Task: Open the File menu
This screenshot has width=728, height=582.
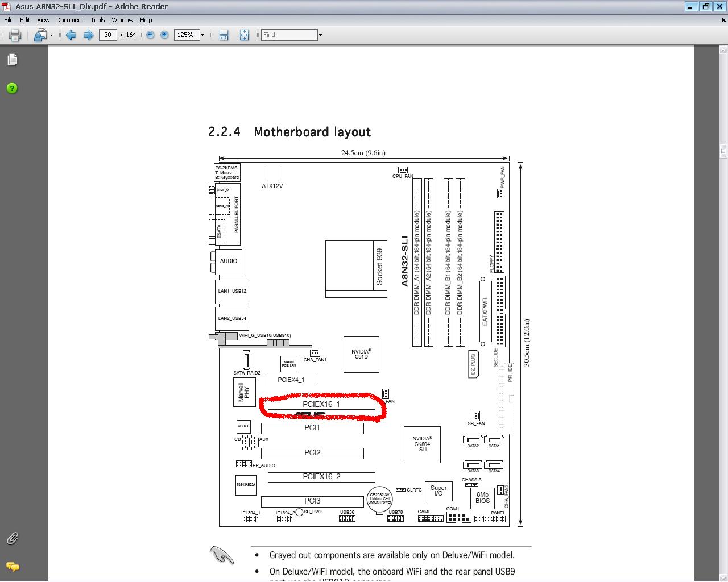Action: click(x=9, y=20)
